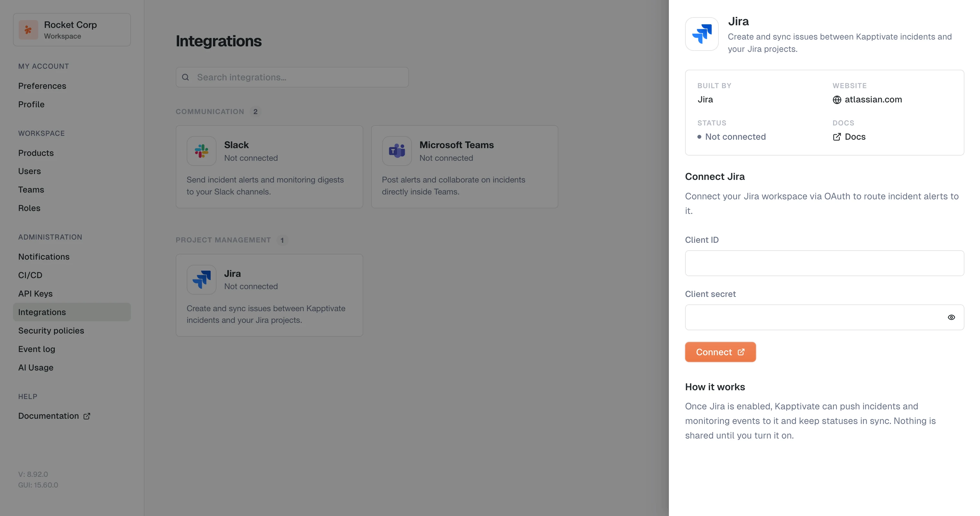Click the Jira logo on the integration card
Screen dimensions: 980x516
[201, 280]
